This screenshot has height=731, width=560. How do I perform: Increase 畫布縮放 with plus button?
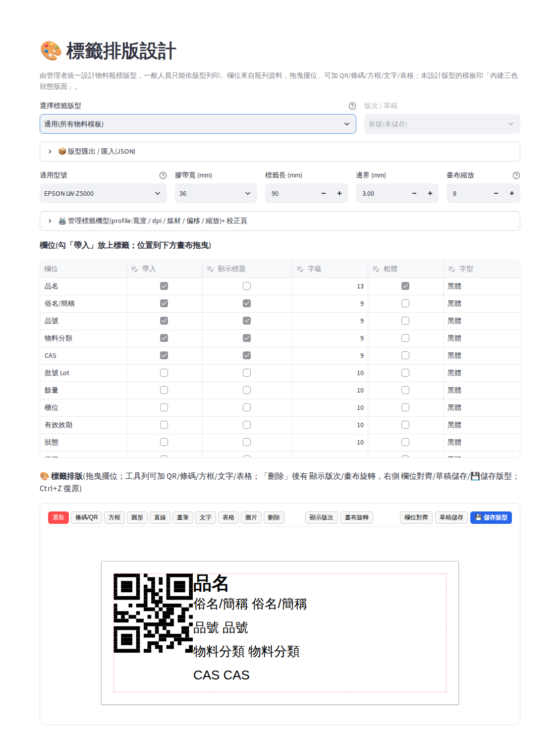click(512, 193)
